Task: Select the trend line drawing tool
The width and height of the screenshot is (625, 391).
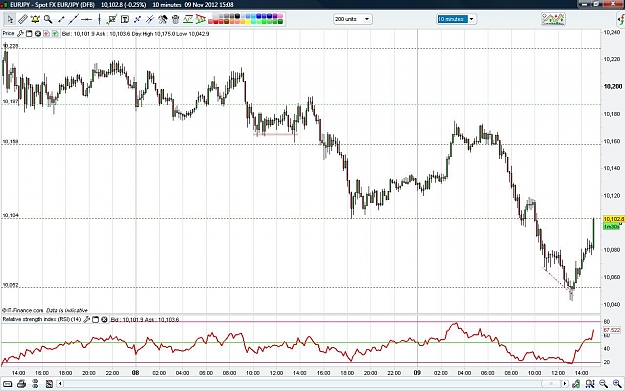Action: (x=74, y=19)
